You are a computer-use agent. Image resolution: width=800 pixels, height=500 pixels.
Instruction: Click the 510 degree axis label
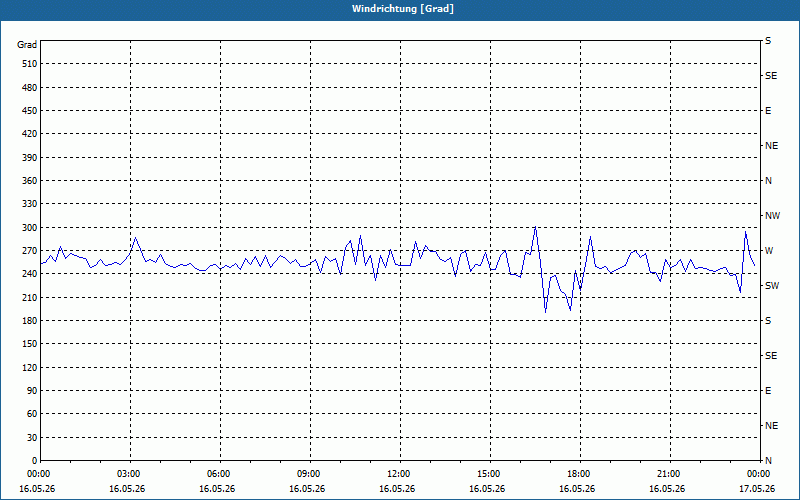[30, 64]
